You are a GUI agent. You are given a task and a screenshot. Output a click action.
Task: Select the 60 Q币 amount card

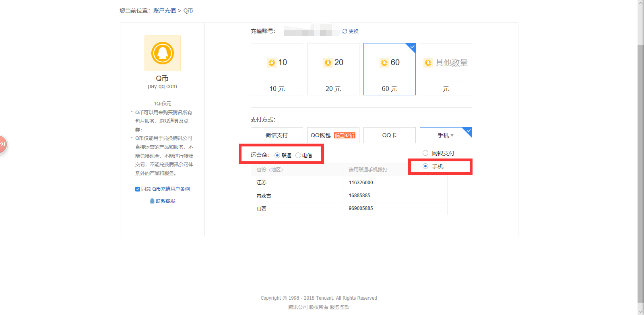(390, 69)
